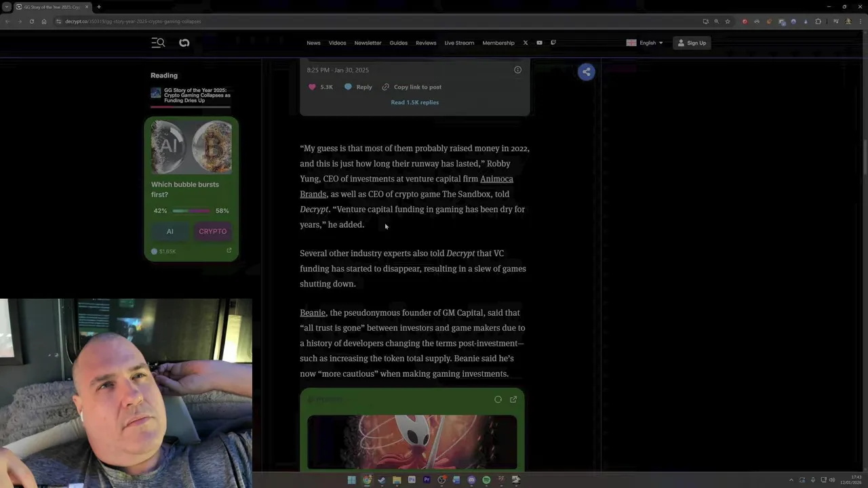The height and width of the screenshot is (488, 868).
Task: Open Chrome extensions puzzle icon
Action: coord(818,21)
